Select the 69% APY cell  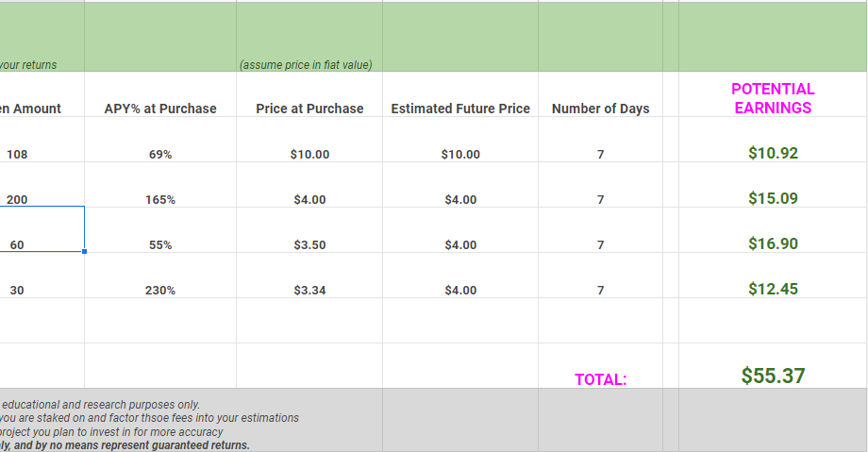coord(160,154)
